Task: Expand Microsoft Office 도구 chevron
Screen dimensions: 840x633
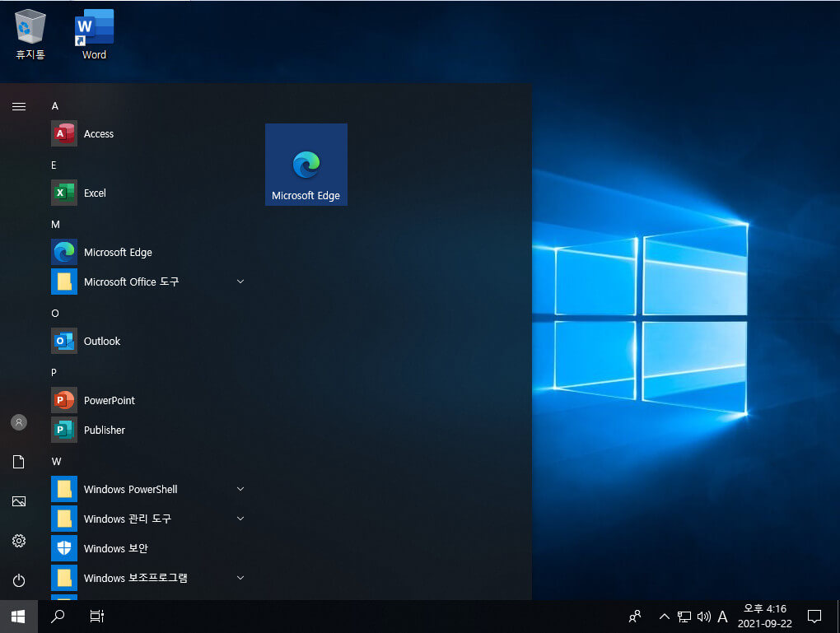Action: click(x=240, y=282)
